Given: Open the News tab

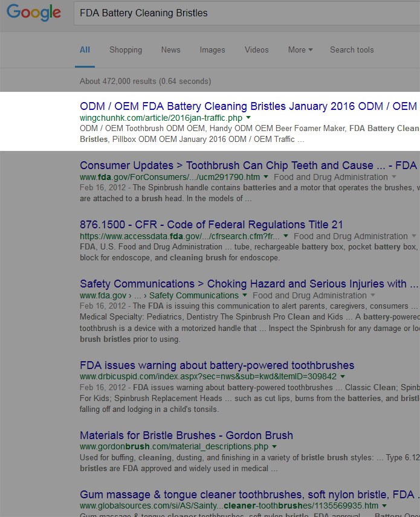Looking at the screenshot, I should click(x=170, y=50).
